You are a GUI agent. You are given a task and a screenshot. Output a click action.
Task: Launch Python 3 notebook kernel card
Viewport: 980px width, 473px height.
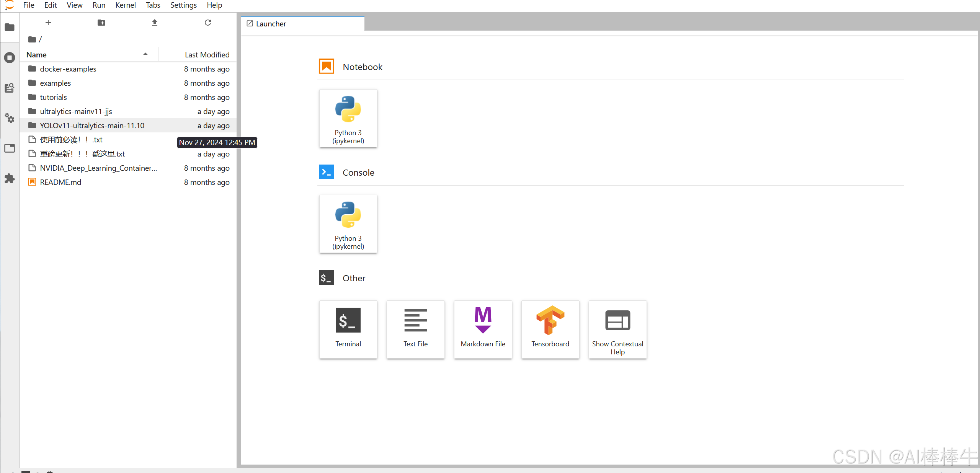click(x=348, y=118)
